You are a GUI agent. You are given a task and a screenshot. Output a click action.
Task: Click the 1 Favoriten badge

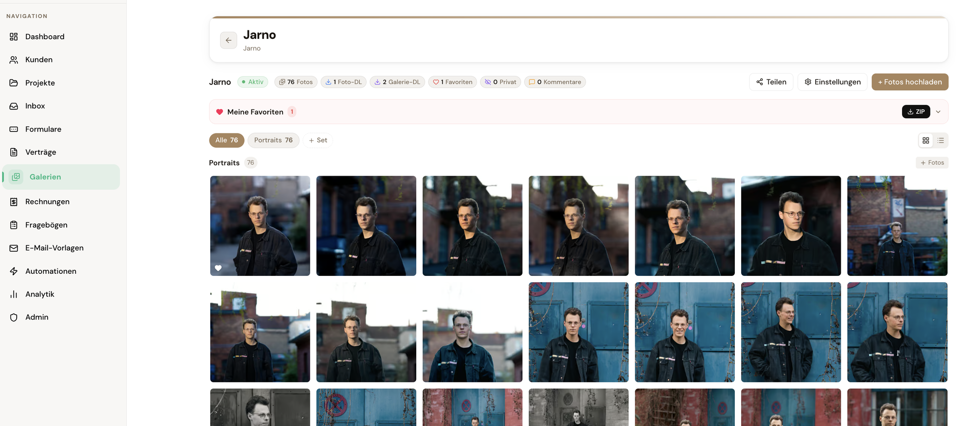[452, 82]
